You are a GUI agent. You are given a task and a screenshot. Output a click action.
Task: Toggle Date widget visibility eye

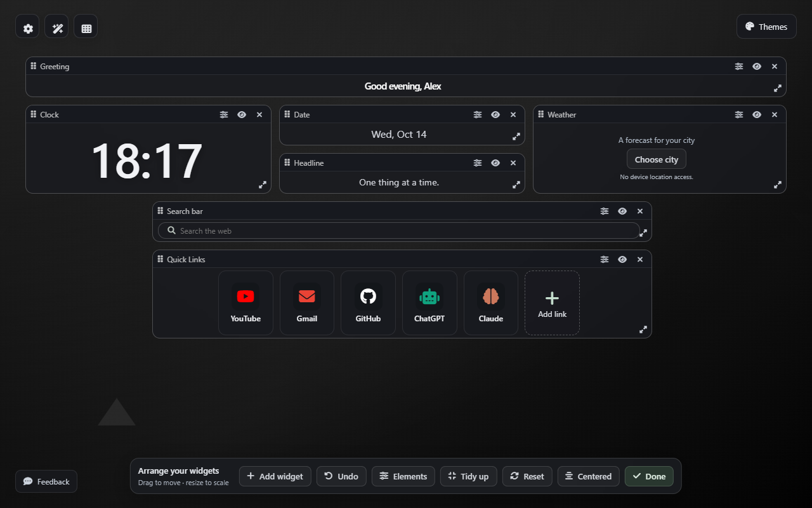pyautogui.click(x=495, y=114)
